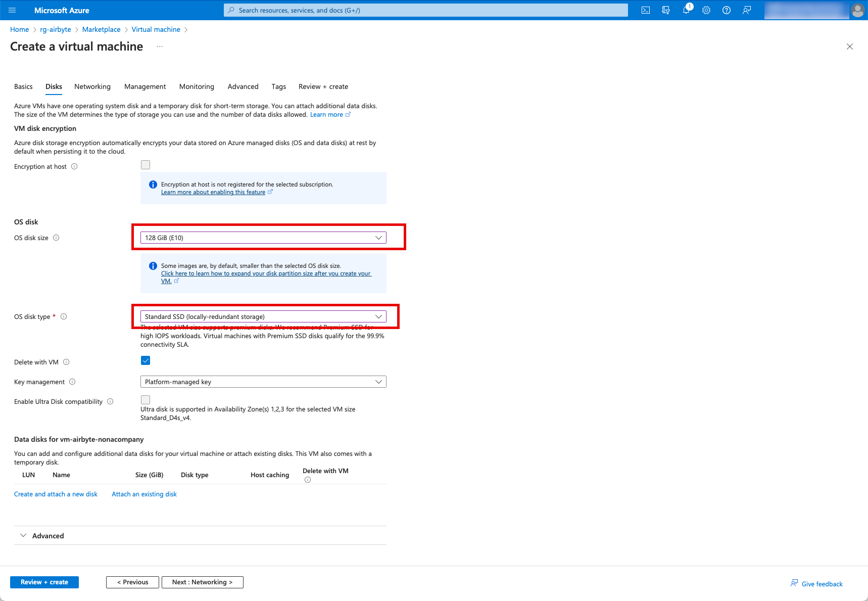The height and width of the screenshot is (601, 868).
Task: Open the portal settings gear icon
Action: point(706,10)
